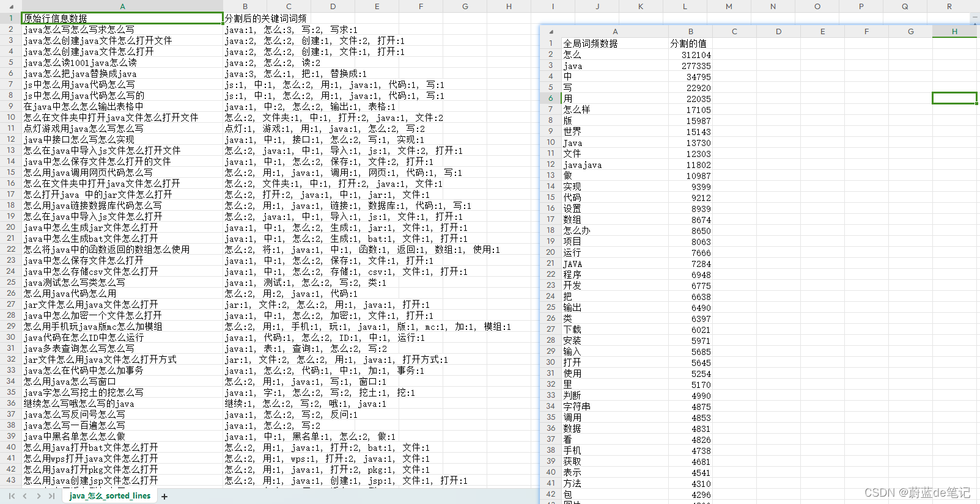Click the value 11802 in the right window
Screen dimensions: 980x504
click(x=691, y=164)
